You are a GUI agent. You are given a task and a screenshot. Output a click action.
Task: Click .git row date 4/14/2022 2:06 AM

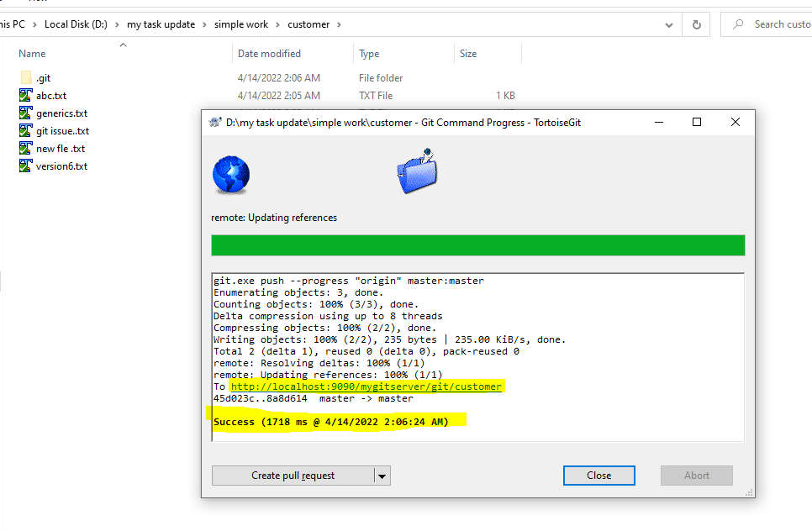(278, 77)
